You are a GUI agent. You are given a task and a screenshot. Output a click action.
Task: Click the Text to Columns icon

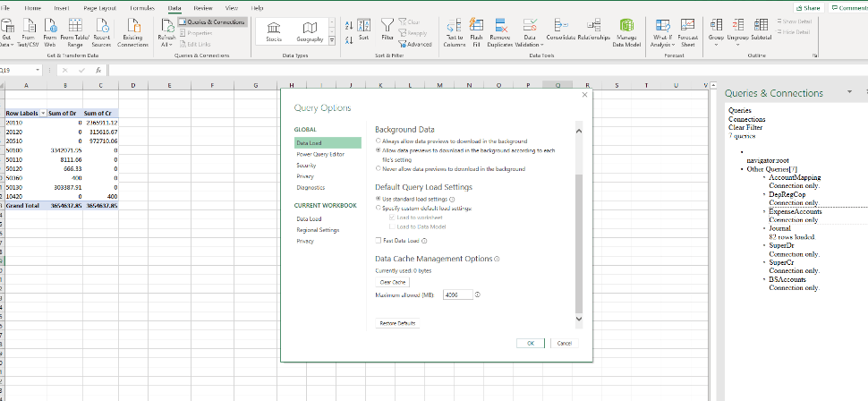tap(454, 25)
